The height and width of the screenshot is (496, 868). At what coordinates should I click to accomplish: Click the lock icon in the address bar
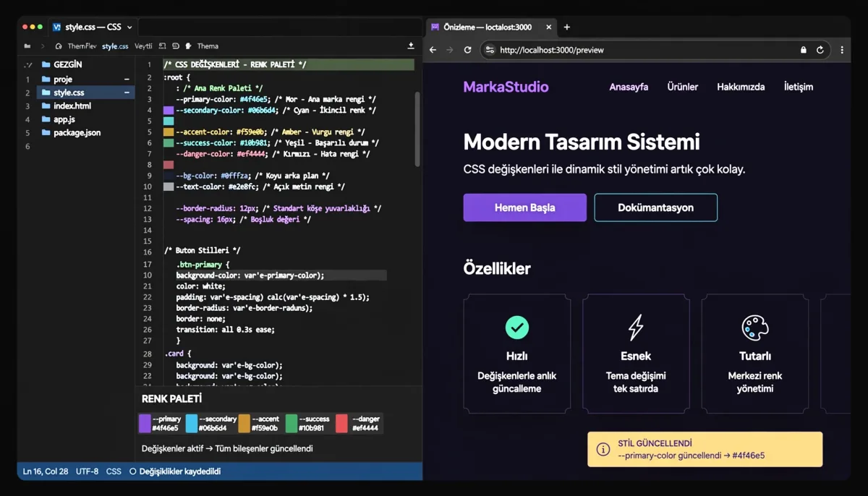803,50
